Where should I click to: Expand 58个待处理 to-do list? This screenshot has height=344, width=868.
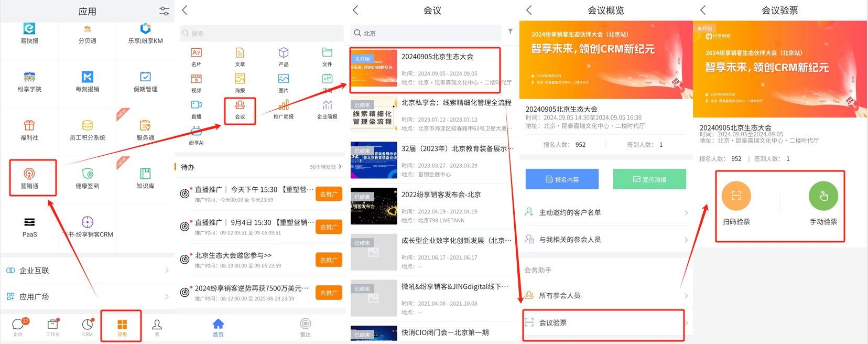tap(325, 167)
